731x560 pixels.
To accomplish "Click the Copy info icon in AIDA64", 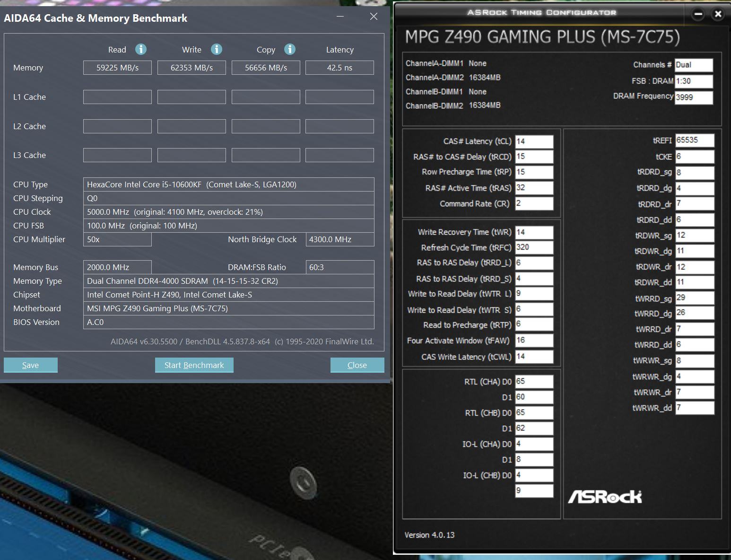I will [x=290, y=49].
